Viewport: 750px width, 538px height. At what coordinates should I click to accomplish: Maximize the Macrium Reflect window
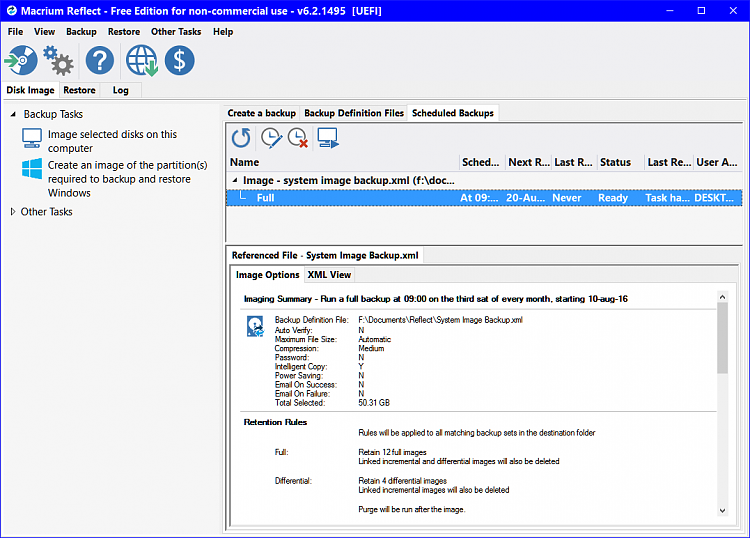pyautogui.click(x=701, y=11)
